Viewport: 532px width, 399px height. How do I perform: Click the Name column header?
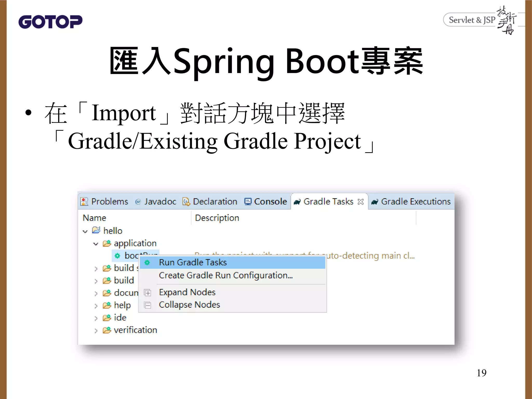point(94,218)
